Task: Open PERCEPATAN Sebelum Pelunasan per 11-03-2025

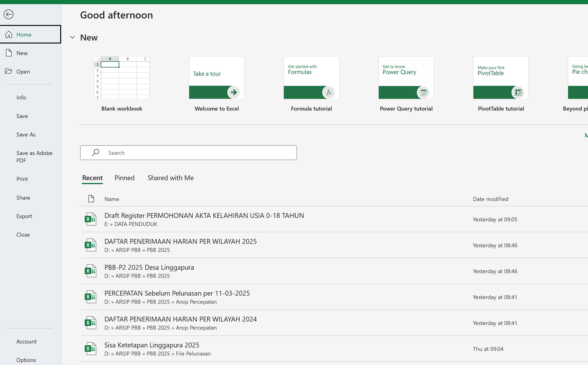Action: pyautogui.click(x=334, y=297)
